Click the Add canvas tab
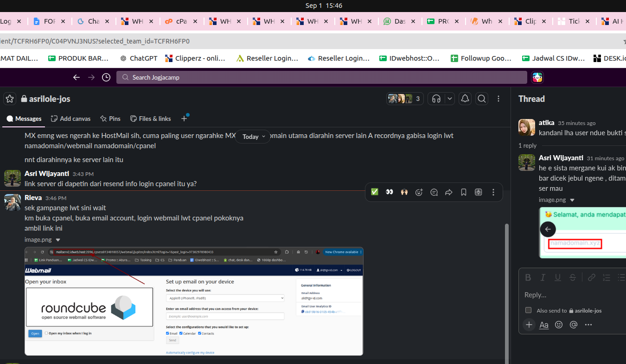The height and width of the screenshot is (364, 626). tap(70, 119)
